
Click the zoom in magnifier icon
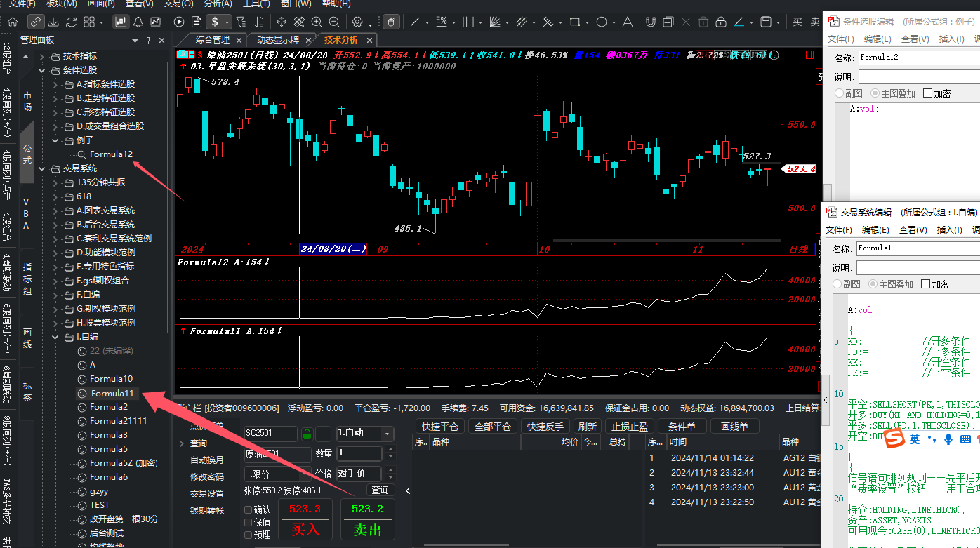[x=317, y=22]
